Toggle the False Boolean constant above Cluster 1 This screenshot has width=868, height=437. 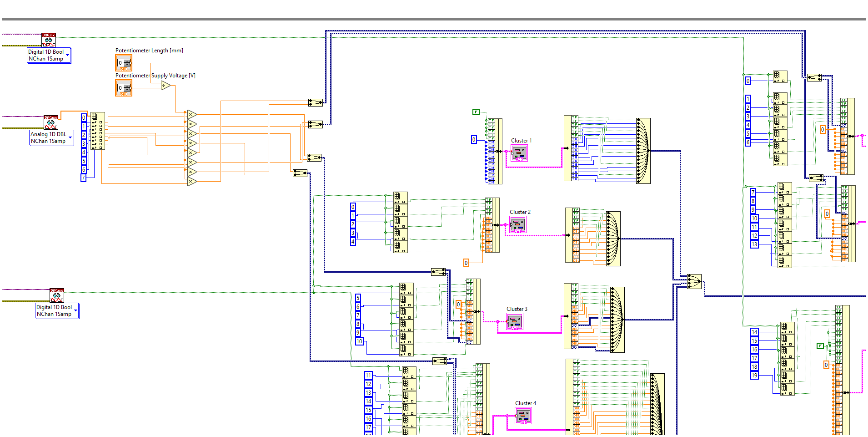pos(476,112)
